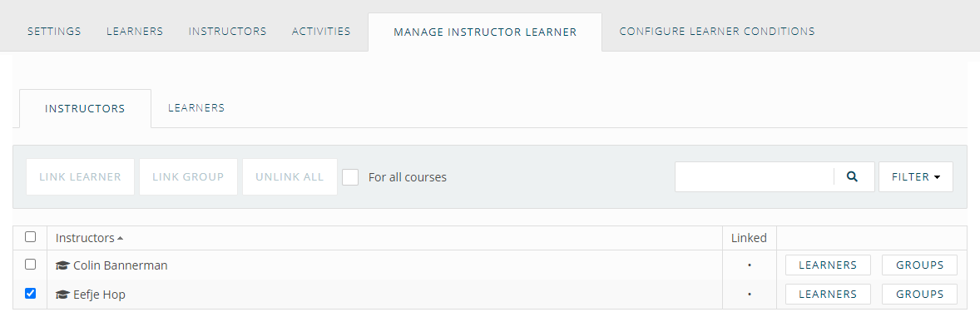View Learners for Colin Bannerman
980x322 pixels.
pyautogui.click(x=828, y=265)
